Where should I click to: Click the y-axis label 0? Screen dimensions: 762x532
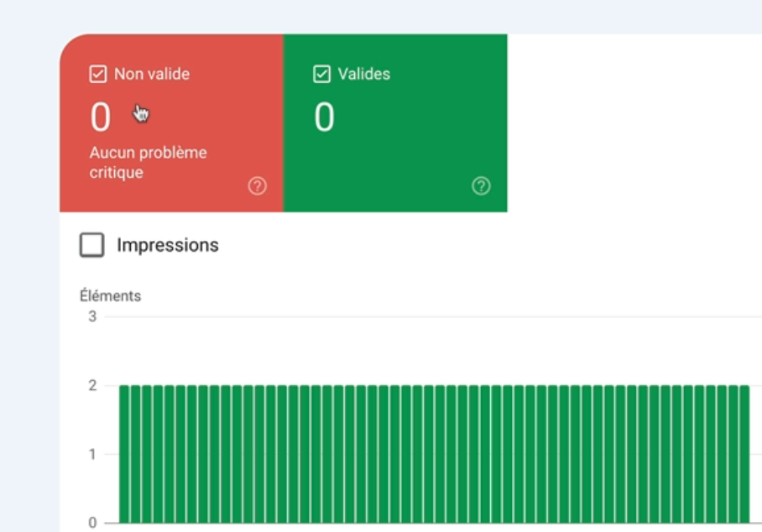92,522
